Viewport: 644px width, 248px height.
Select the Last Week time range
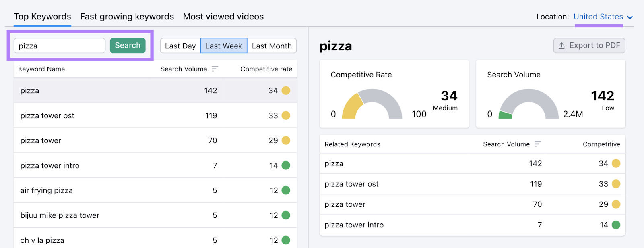[224, 46]
